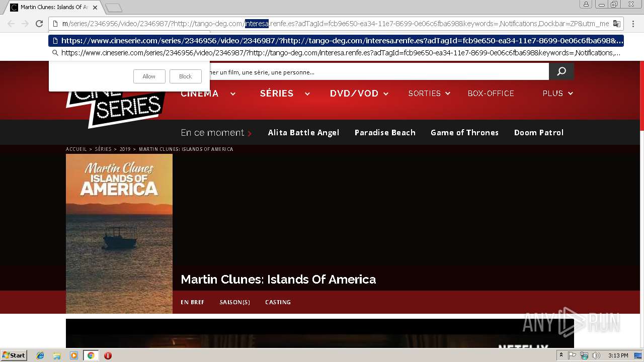Open the Paradise Beach trending link

click(385, 133)
